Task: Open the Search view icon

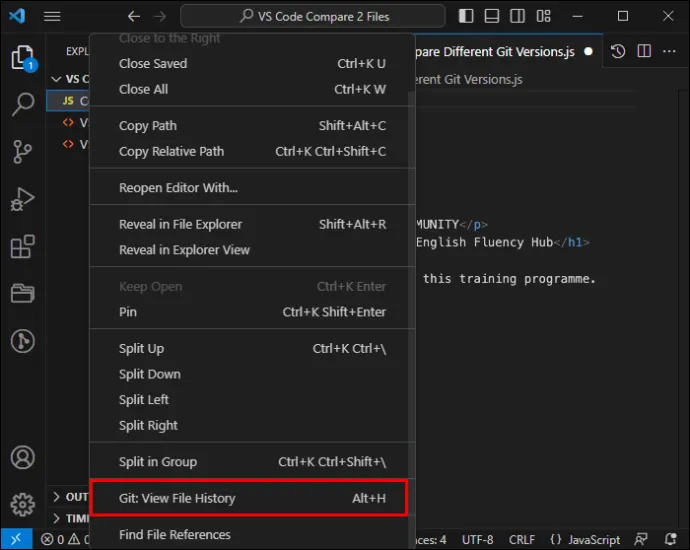Action: click(22, 105)
